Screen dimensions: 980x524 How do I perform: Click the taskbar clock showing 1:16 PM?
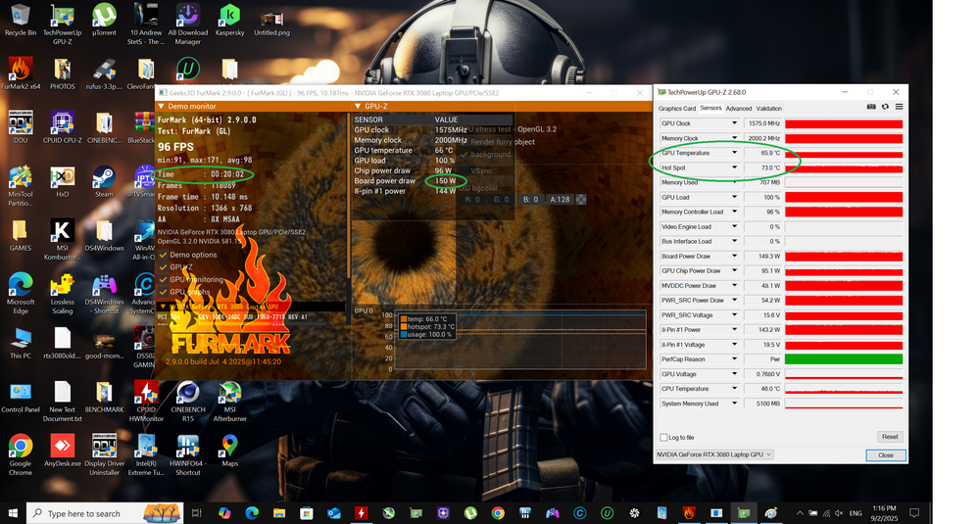pos(884,513)
